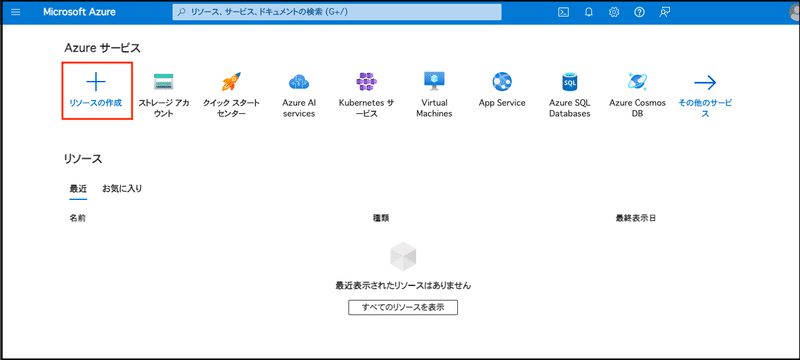Click the Azure サービス heading
The height and width of the screenshot is (360, 800).
coord(103,48)
